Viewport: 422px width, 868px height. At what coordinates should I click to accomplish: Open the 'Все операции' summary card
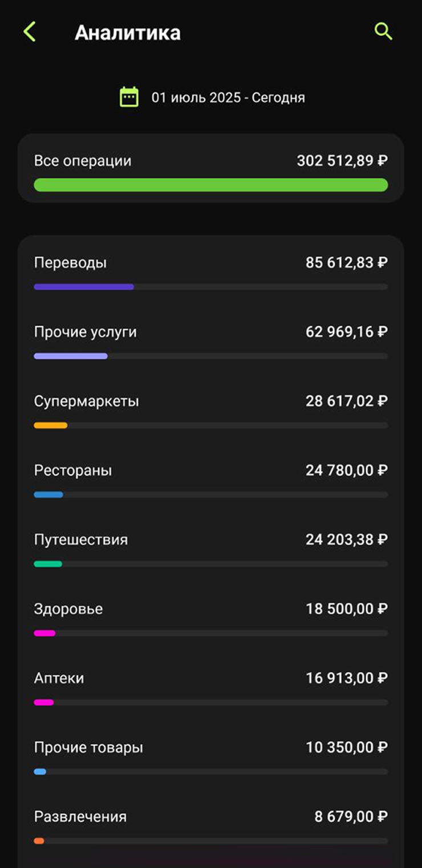pyautogui.click(x=211, y=168)
